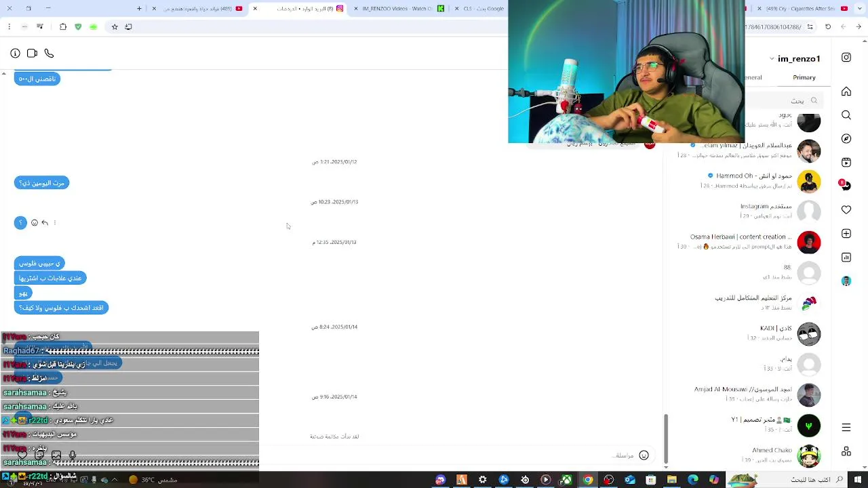Open the conversation info icon
The image size is (868, 488).
[15, 53]
